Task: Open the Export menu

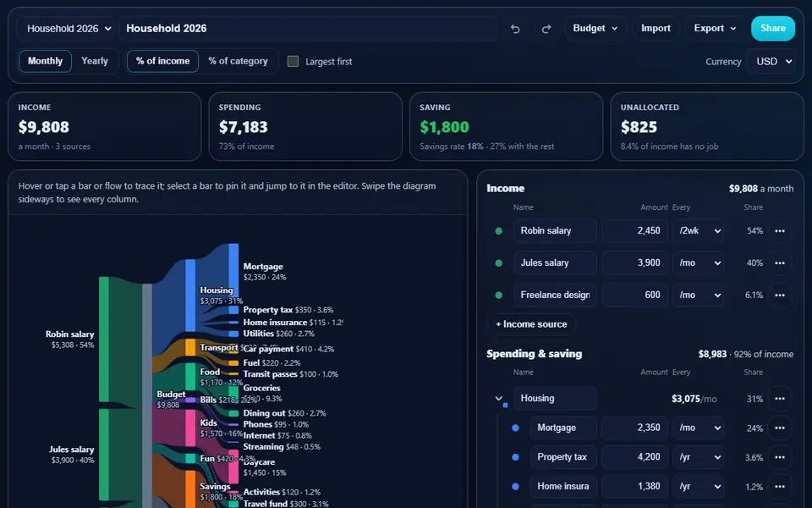Action: pyautogui.click(x=715, y=29)
